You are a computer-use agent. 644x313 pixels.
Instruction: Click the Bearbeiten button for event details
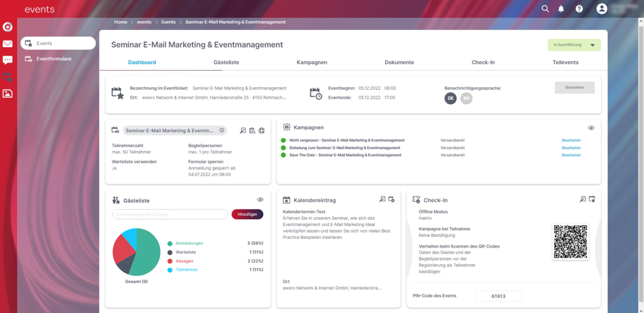tap(574, 88)
